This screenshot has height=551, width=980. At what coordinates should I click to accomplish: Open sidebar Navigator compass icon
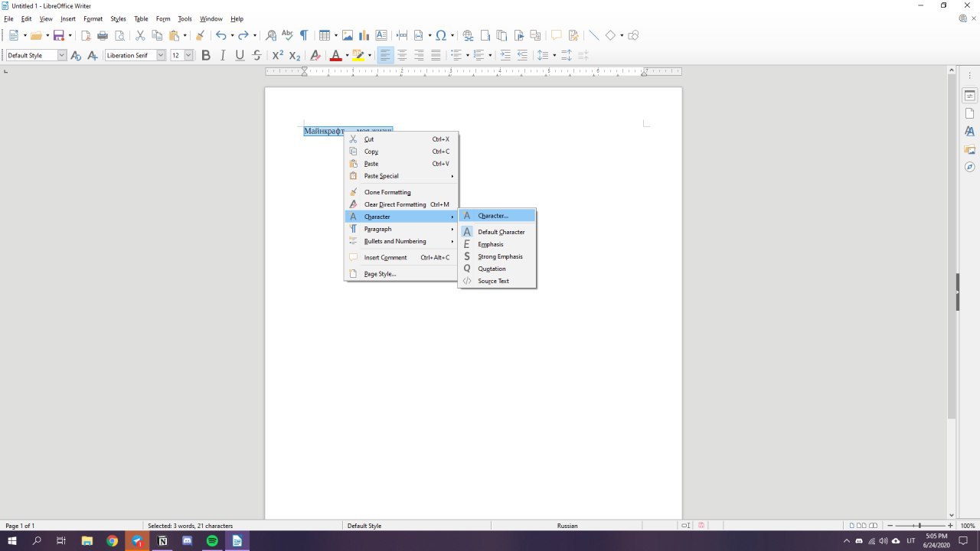pos(969,167)
